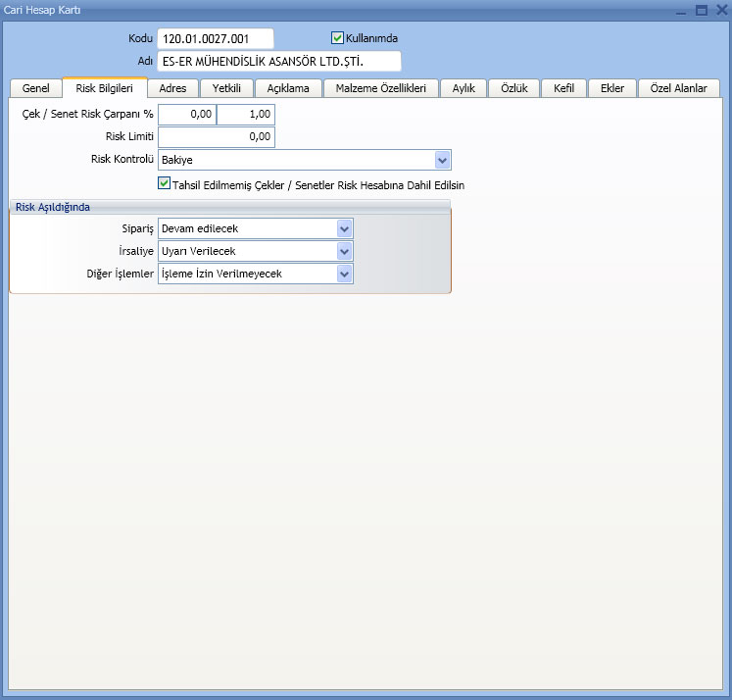Switch to the Genel tab
Image resolution: width=732 pixels, height=700 pixels.
[x=35, y=88]
